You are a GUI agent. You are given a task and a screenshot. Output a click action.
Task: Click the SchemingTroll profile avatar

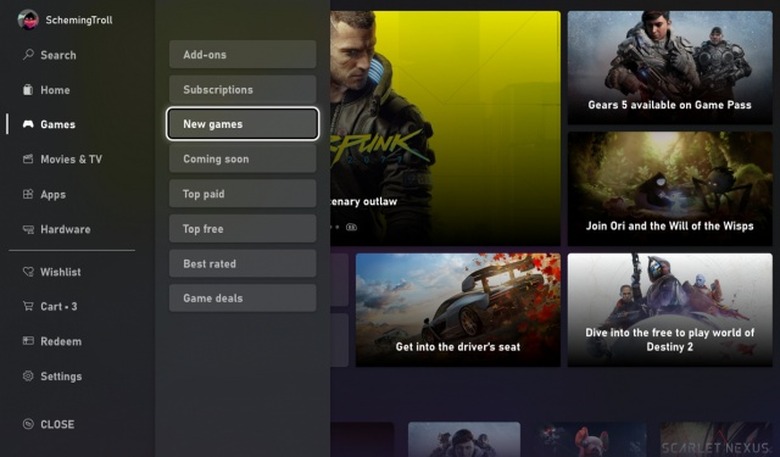pos(28,20)
